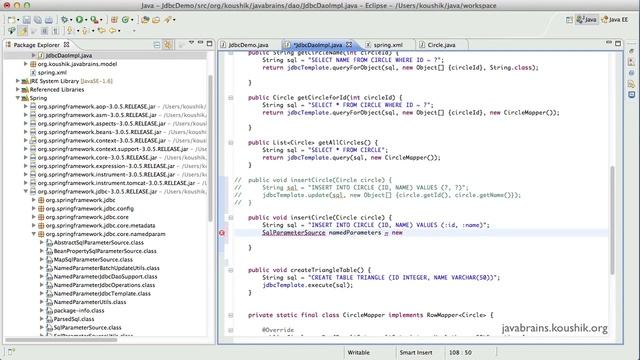The width and height of the screenshot is (640, 360).
Task: Switch to the Java EE perspective
Action: point(615,20)
